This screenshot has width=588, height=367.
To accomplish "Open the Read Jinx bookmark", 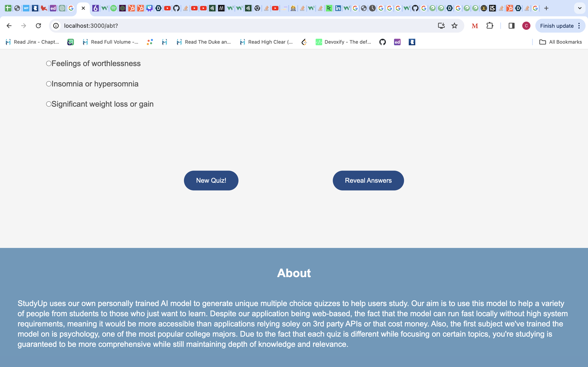I will point(32,42).
